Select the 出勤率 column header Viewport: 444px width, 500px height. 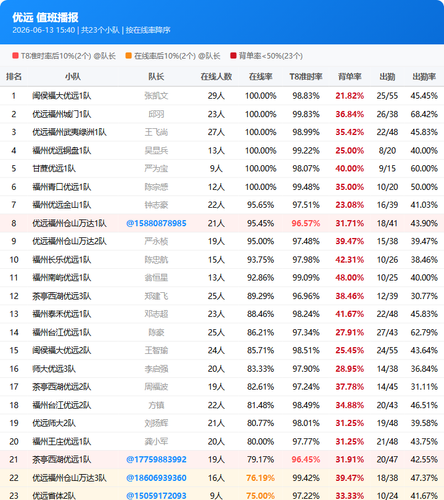coord(424,77)
